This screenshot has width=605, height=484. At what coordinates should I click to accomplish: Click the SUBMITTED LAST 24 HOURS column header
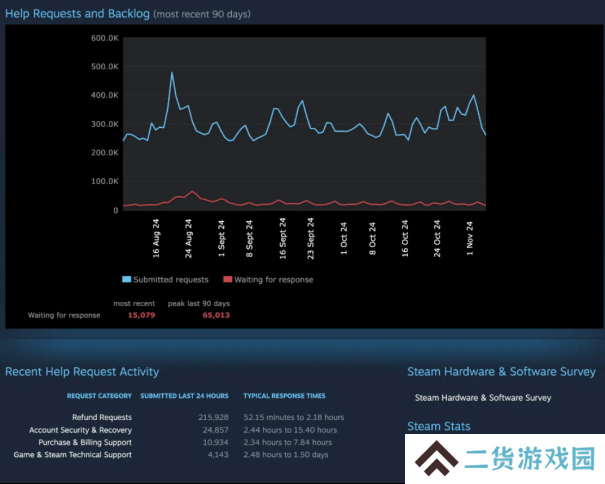click(184, 396)
